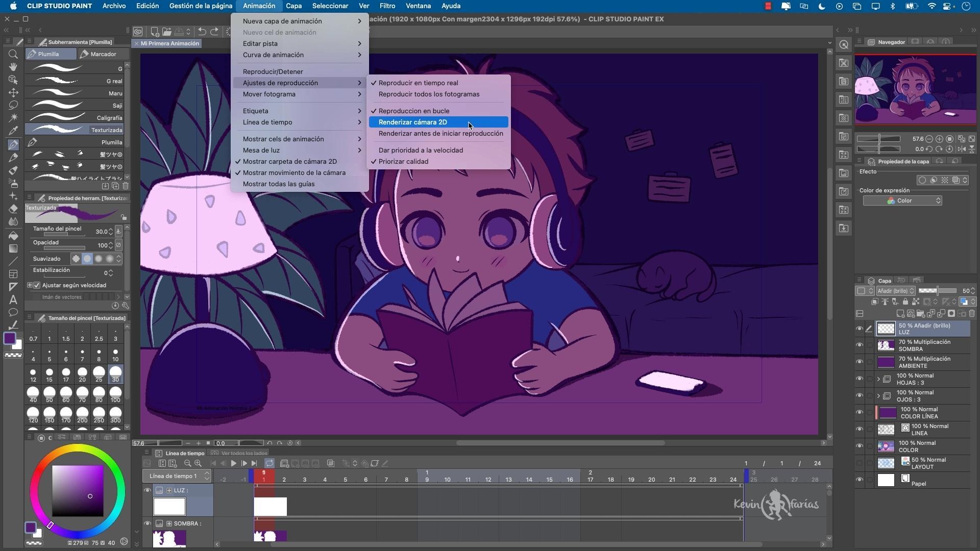Zoom out the timeline view

point(187,464)
